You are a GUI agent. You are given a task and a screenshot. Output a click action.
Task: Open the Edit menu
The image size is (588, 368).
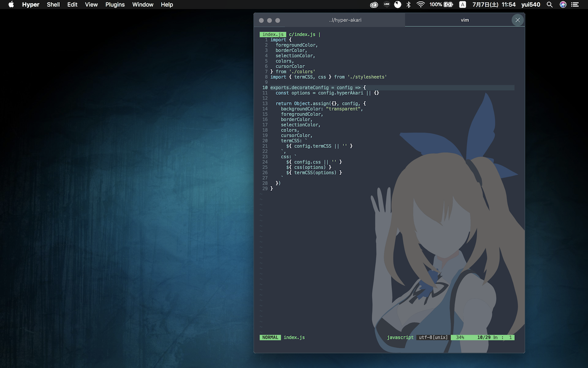[72, 5]
